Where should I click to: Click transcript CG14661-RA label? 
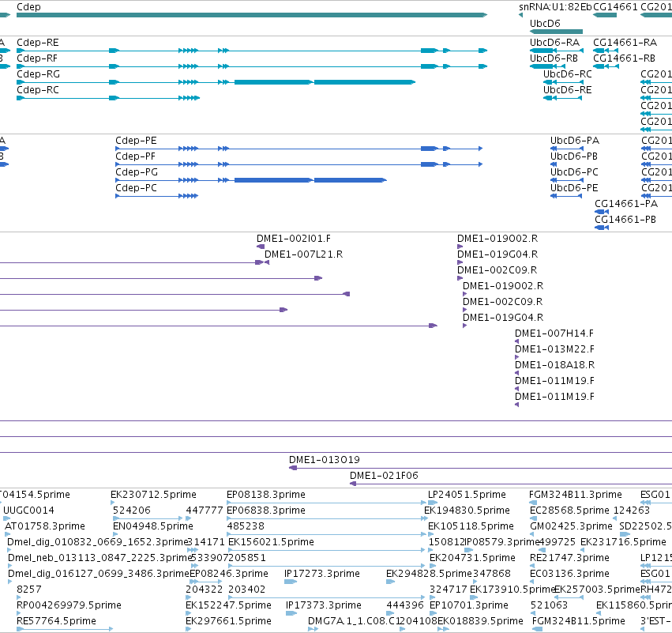(625, 43)
